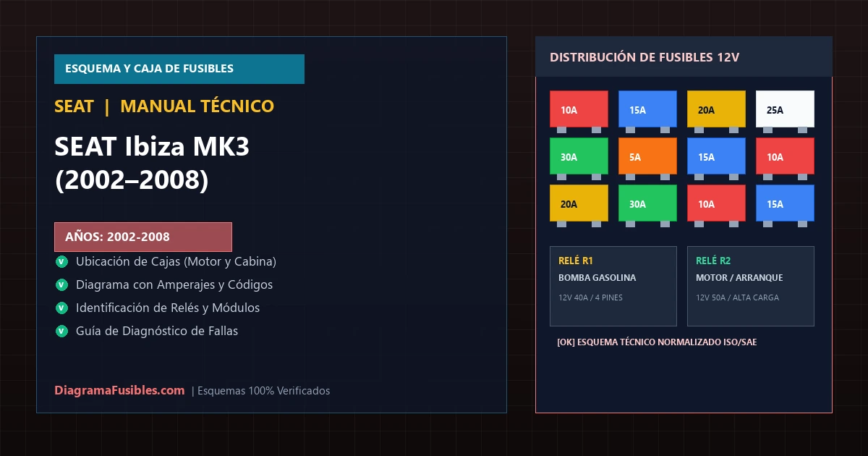Pick the blue 15A fuse in the top row
This screenshot has width=868, height=456.
click(647, 109)
